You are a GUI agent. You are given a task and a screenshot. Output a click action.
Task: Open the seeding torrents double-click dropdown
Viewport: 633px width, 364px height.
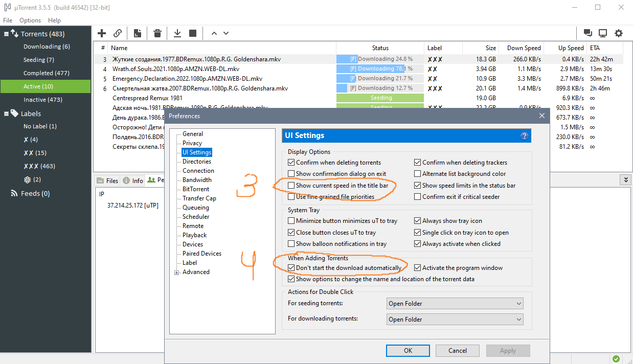point(455,304)
